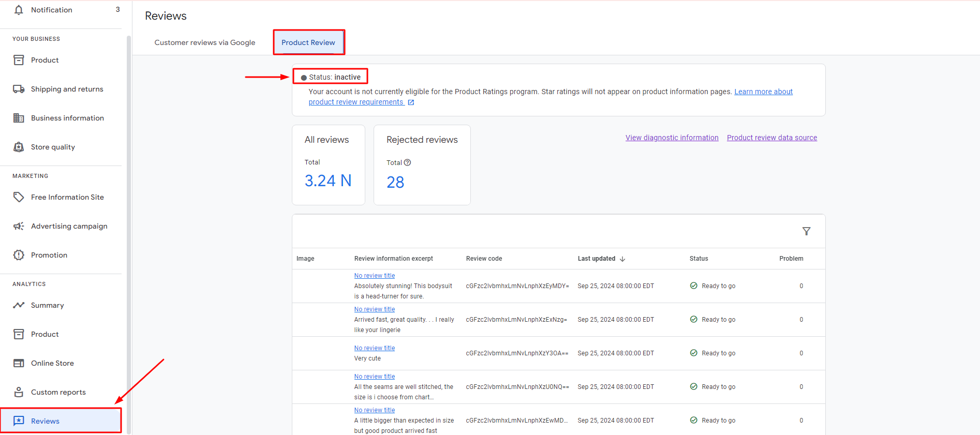Click the 3.24 N total reviews value

pos(328,181)
